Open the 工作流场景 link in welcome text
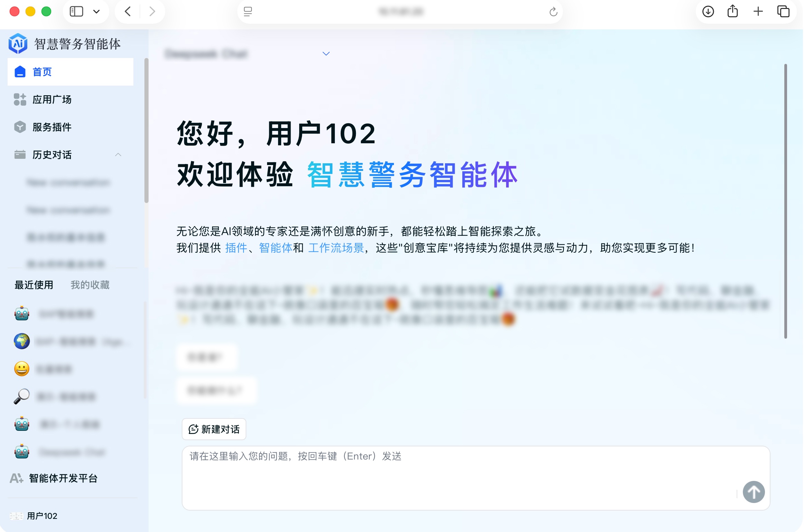The width and height of the screenshot is (804, 532). tap(336, 248)
